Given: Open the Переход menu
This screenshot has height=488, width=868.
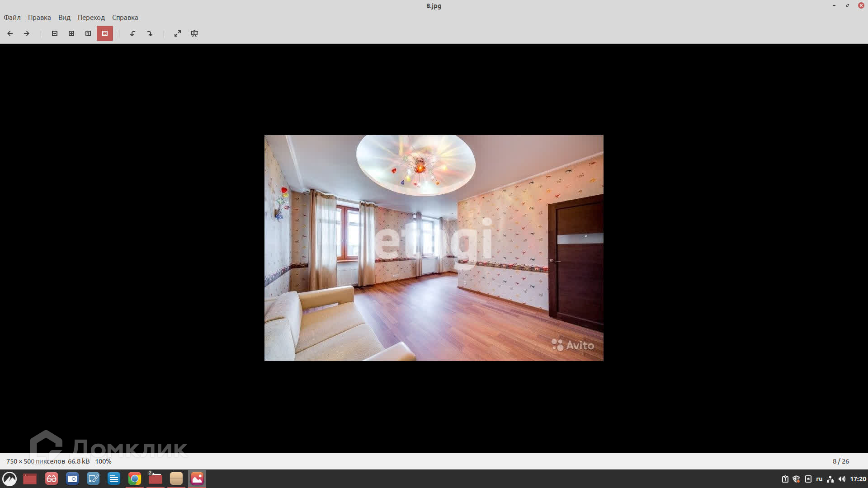Looking at the screenshot, I should (91, 18).
